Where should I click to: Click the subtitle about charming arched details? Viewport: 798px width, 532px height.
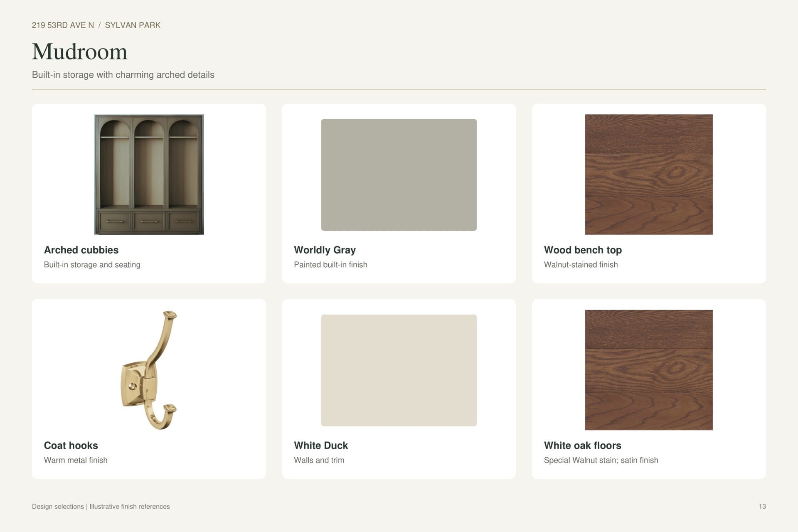coord(123,75)
